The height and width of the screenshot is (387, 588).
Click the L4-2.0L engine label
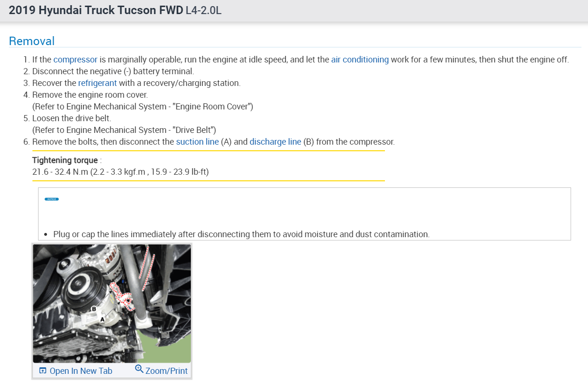[204, 10]
